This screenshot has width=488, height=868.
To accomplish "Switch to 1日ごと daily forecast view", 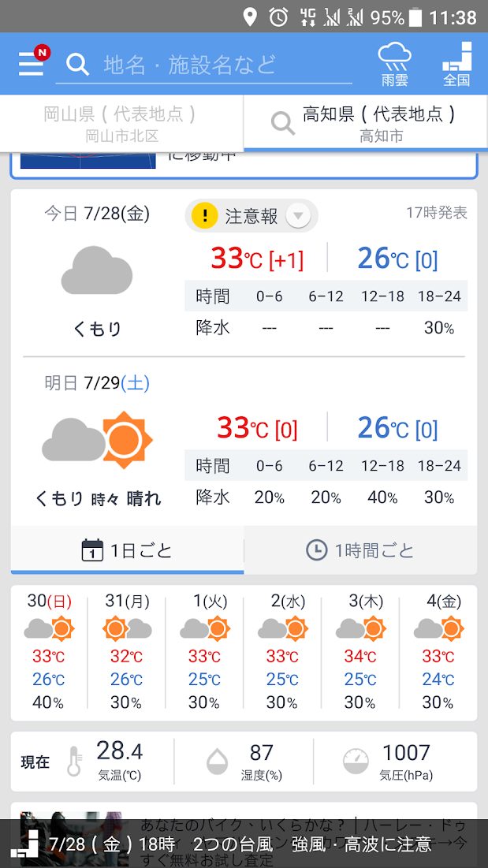I will 127,550.
